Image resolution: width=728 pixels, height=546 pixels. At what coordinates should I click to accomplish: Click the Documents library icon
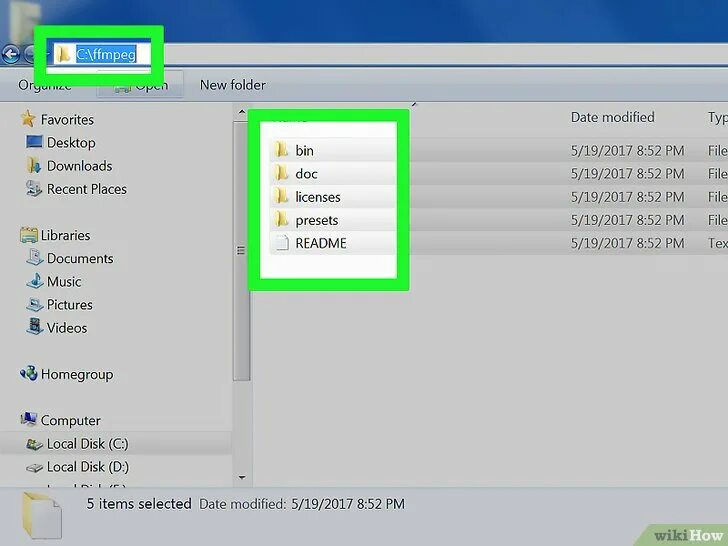35,258
